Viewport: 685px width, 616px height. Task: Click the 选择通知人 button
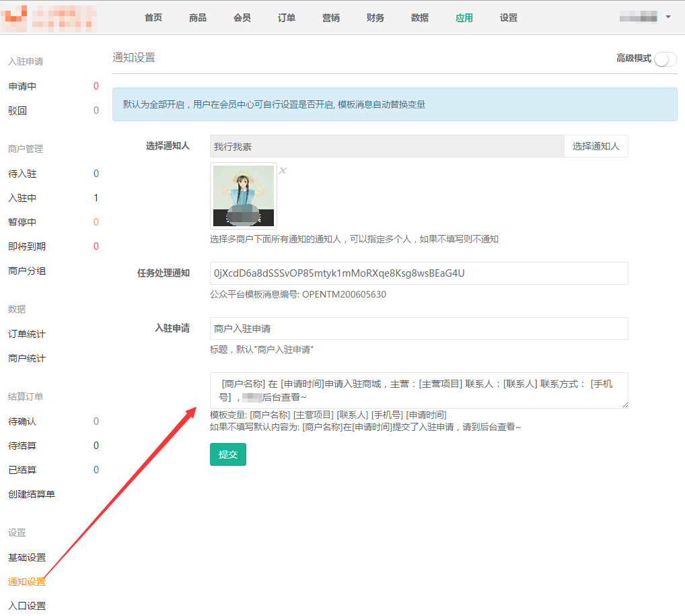click(x=596, y=146)
